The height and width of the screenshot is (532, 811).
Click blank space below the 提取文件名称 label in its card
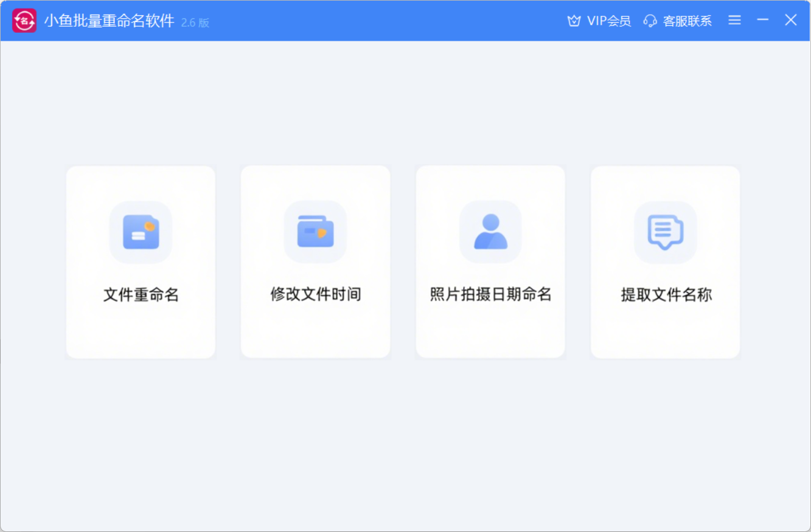[x=666, y=331]
